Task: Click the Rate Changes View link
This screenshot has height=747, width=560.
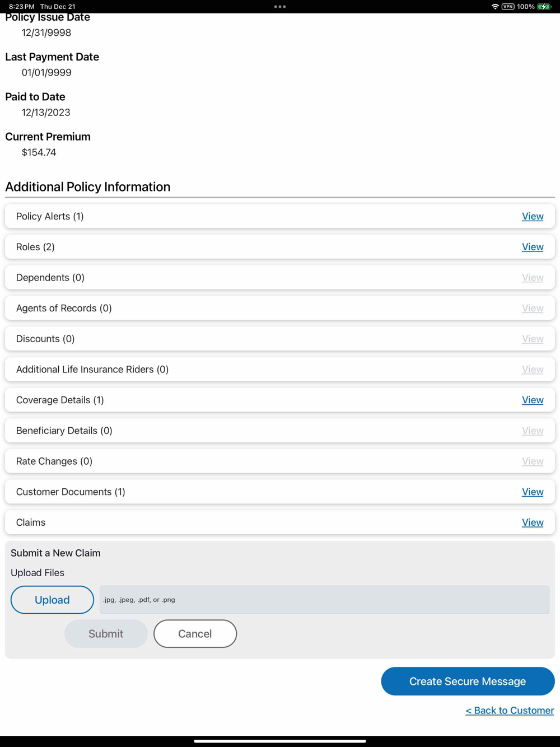Action: [532, 461]
